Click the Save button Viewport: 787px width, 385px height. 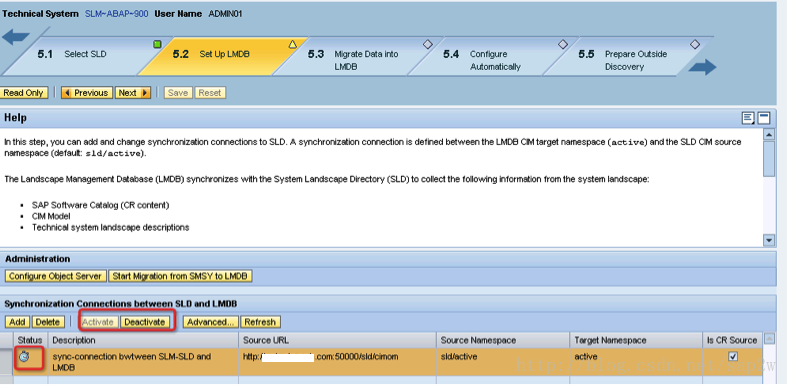(178, 93)
